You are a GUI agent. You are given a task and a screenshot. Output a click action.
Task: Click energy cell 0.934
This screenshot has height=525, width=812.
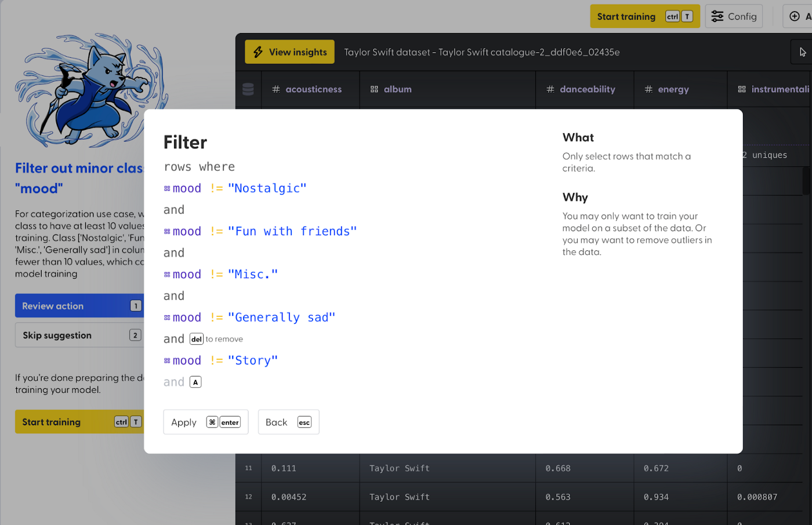pyautogui.click(x=656, y=497)
